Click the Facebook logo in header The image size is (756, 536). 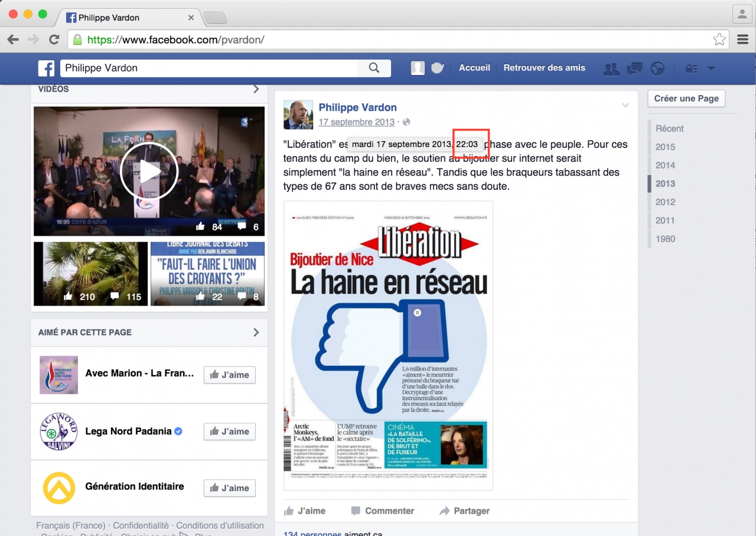pos(47,68)
